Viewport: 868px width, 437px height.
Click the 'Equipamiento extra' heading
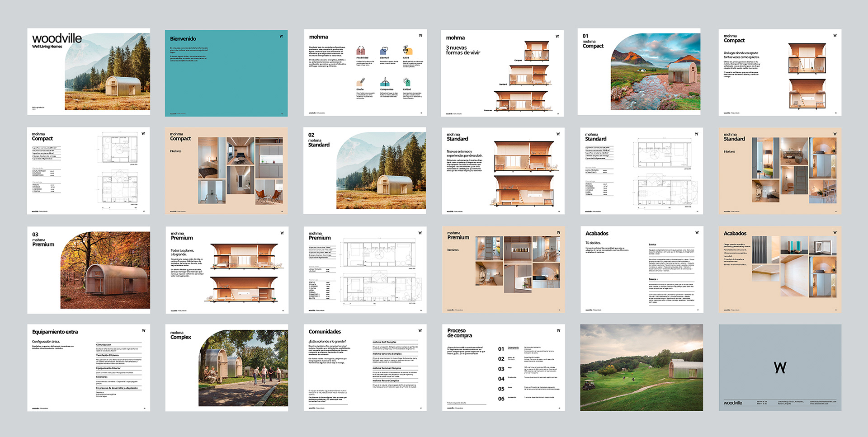55,332
